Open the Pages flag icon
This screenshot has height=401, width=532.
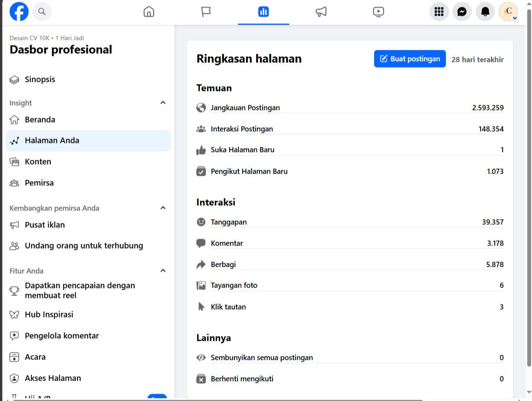tap(206, 12)
